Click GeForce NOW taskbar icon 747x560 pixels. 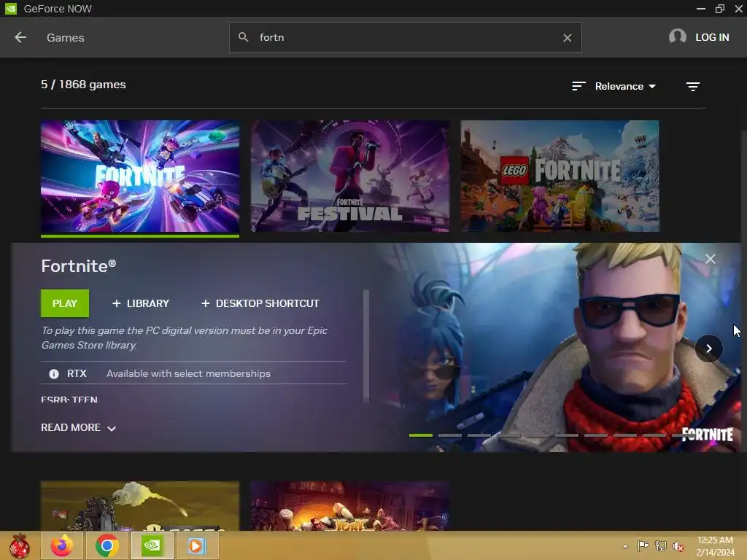152,545
